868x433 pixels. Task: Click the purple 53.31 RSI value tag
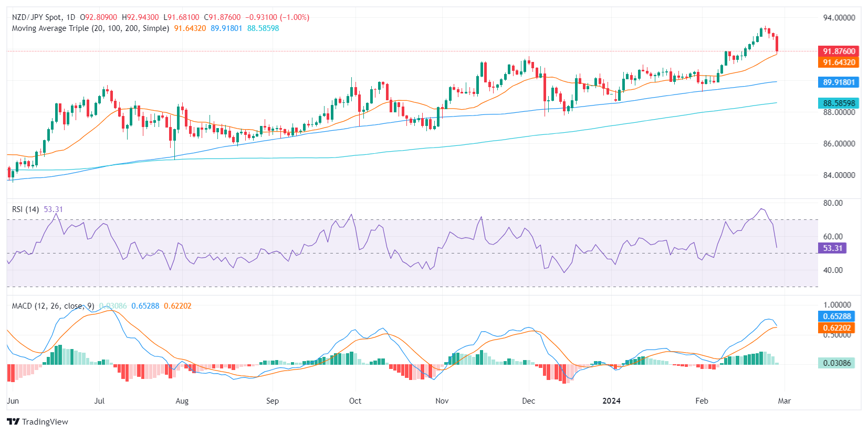tap(832, 248)
